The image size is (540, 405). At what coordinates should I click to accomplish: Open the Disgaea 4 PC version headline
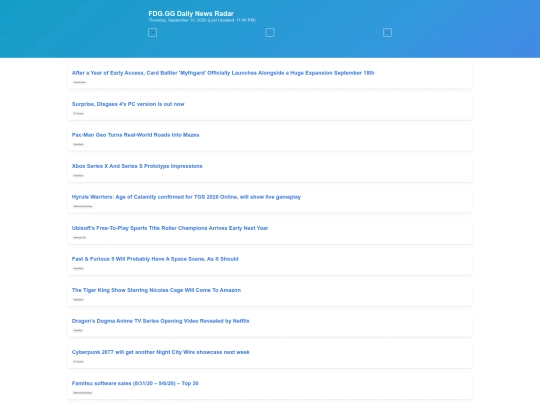pyautogui.click(x=128, y=104)
